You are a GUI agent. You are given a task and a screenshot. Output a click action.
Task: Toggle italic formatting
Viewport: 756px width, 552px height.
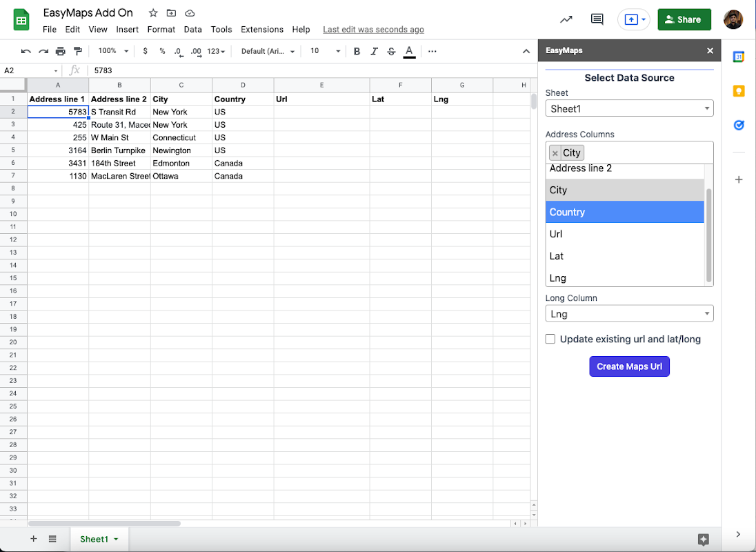(x=374, y=51)
